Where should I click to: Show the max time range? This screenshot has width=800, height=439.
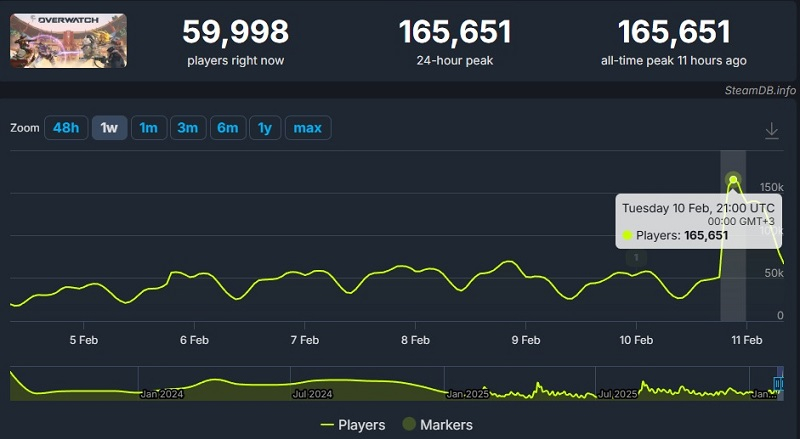(x=308, y=128)
